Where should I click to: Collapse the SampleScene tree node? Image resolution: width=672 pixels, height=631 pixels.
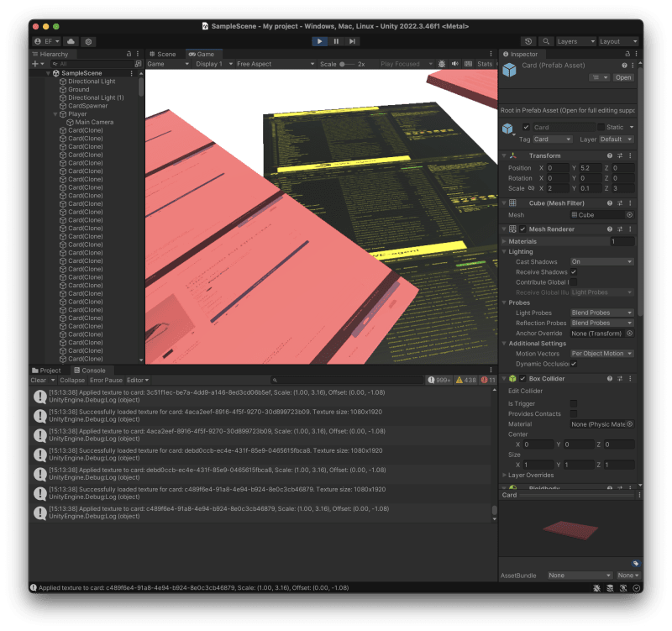tap(48, 73)
